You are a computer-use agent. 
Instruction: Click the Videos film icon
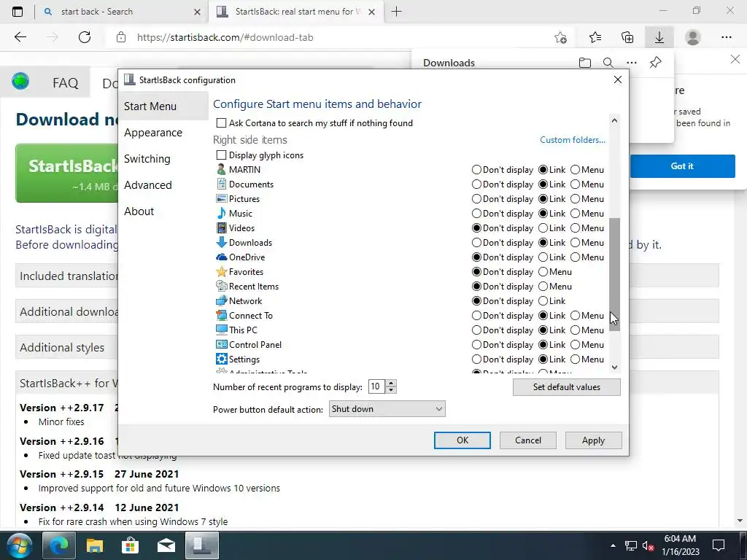coord(221,228)
